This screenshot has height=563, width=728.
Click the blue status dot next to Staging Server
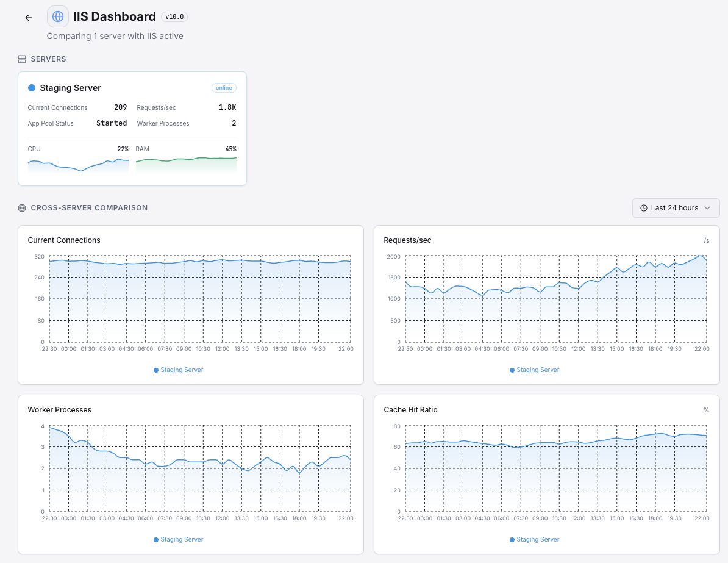click(x=31, y=87)
